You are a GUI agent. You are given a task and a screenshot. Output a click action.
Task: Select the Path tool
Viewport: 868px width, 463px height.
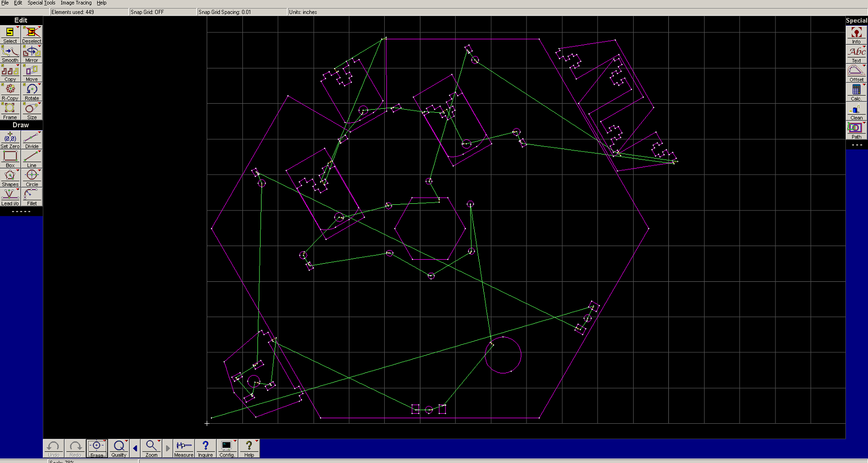(x=856, y=130)
